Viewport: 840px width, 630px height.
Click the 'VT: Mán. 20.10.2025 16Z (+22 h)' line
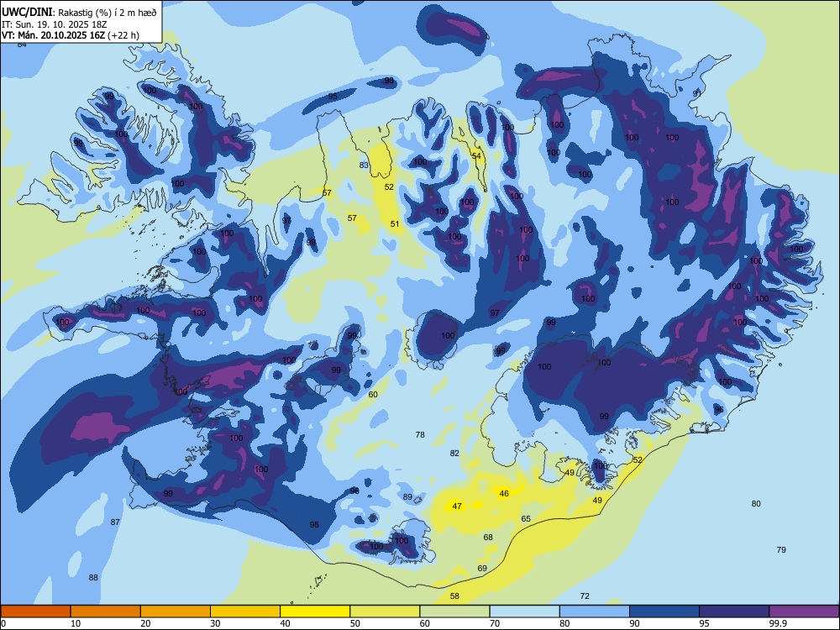coord(71,35)
